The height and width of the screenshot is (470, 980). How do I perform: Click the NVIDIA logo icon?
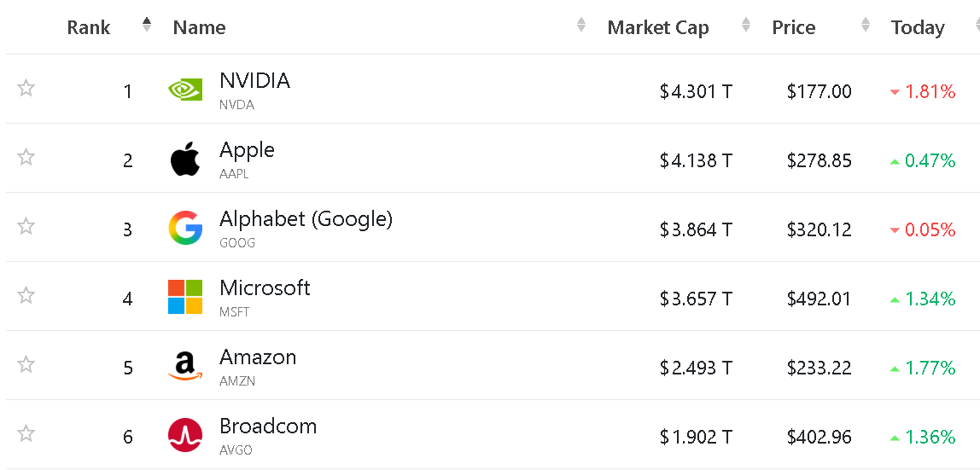[185, 90]
